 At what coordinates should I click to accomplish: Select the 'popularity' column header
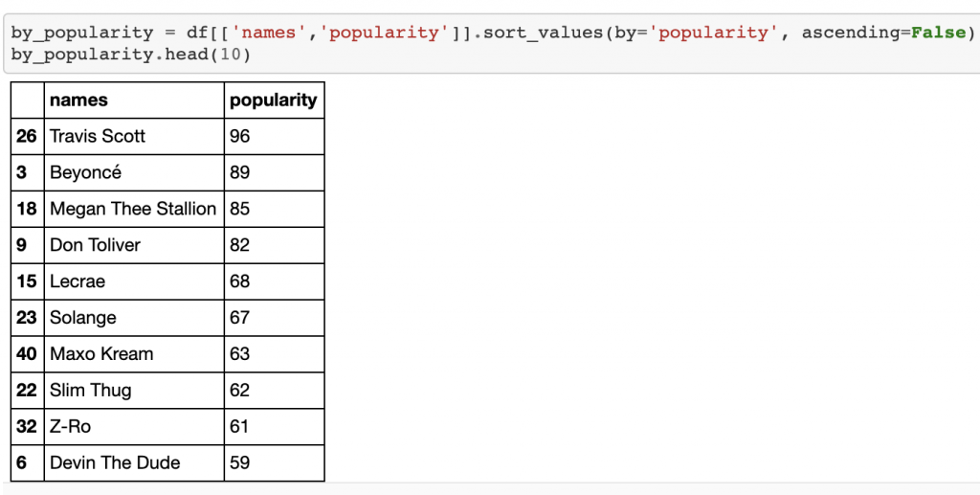click(274, 100)
